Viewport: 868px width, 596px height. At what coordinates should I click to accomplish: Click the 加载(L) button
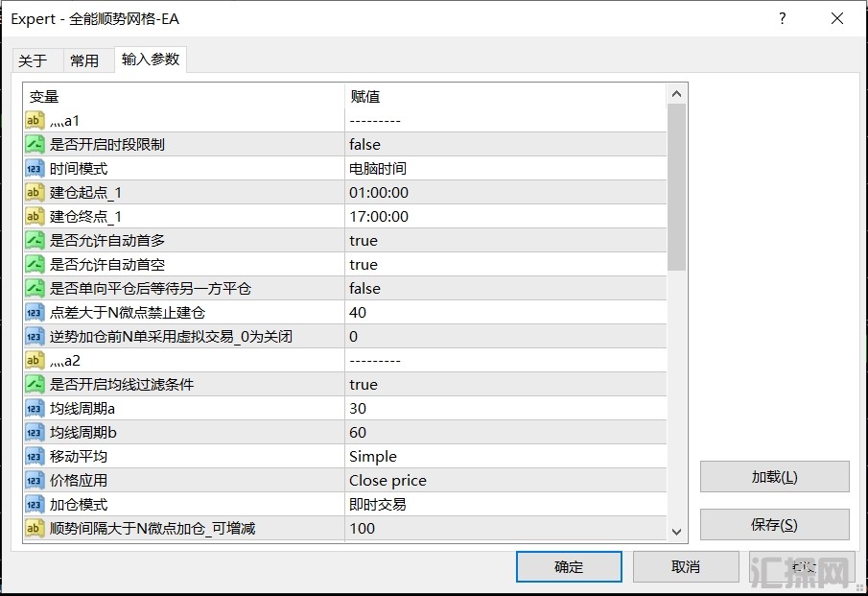[774, 477]
